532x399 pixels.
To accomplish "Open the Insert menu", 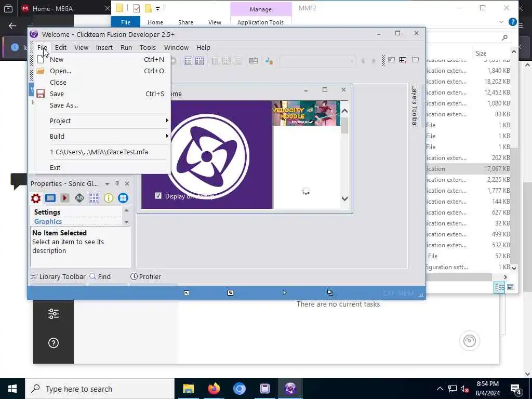I will tap(104, 47).
